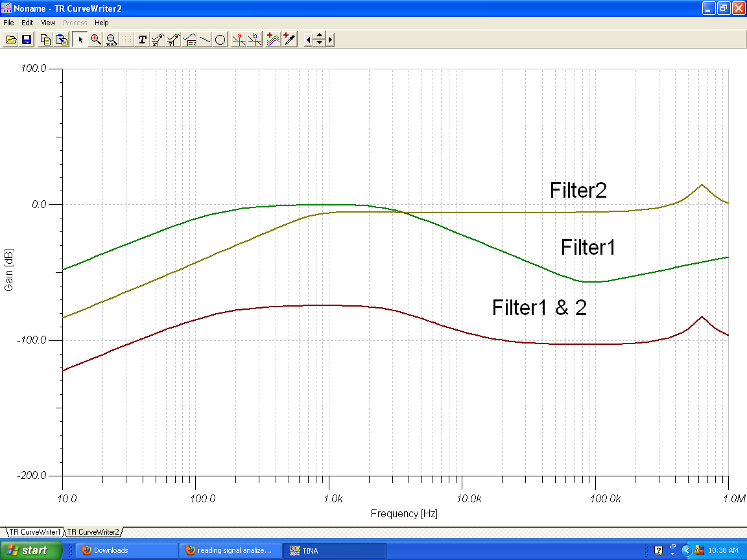Toggle the grid dots toolbar icon
Image resolution: width=747 pixels, height=560 pixels.
(x=126, y=40)
